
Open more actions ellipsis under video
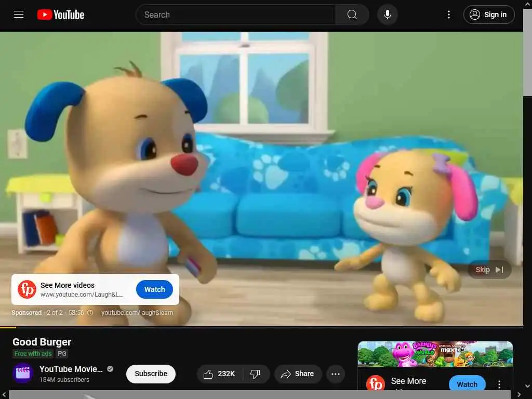click(336, 374)
